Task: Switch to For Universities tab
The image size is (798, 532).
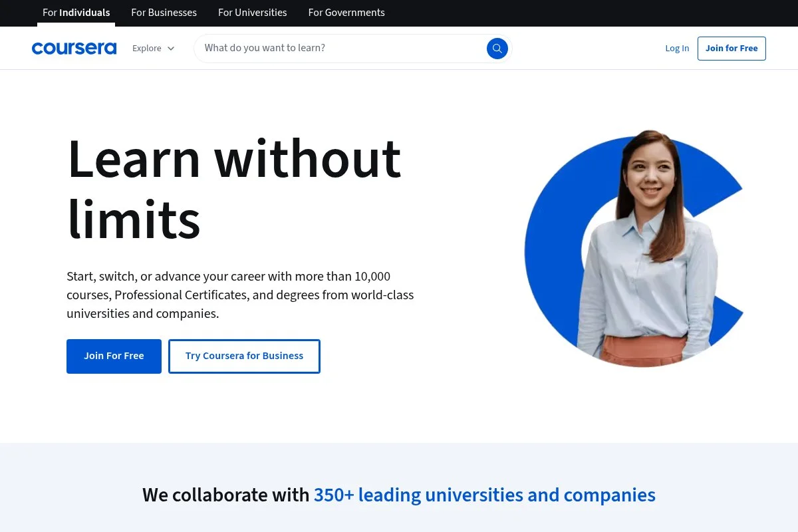Action: pos(253,13)
